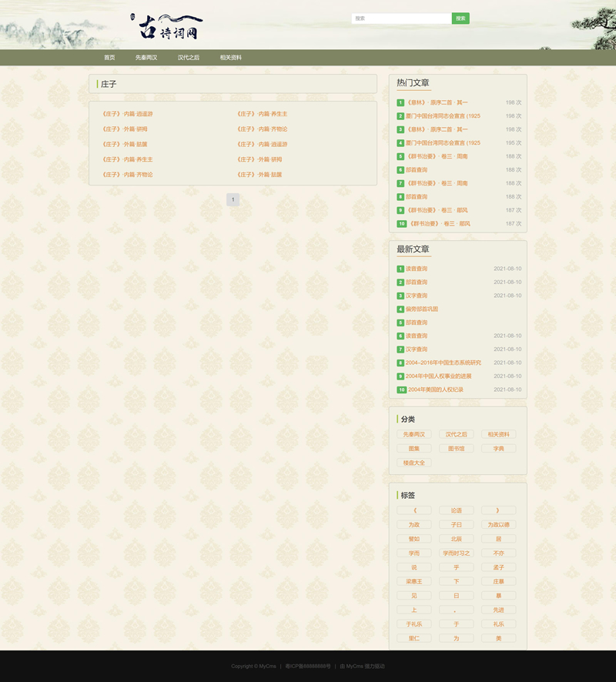Viewport: 616px width, 682px height.
Task: Select the 图集 category tag
Action: (x=414, y=449)
